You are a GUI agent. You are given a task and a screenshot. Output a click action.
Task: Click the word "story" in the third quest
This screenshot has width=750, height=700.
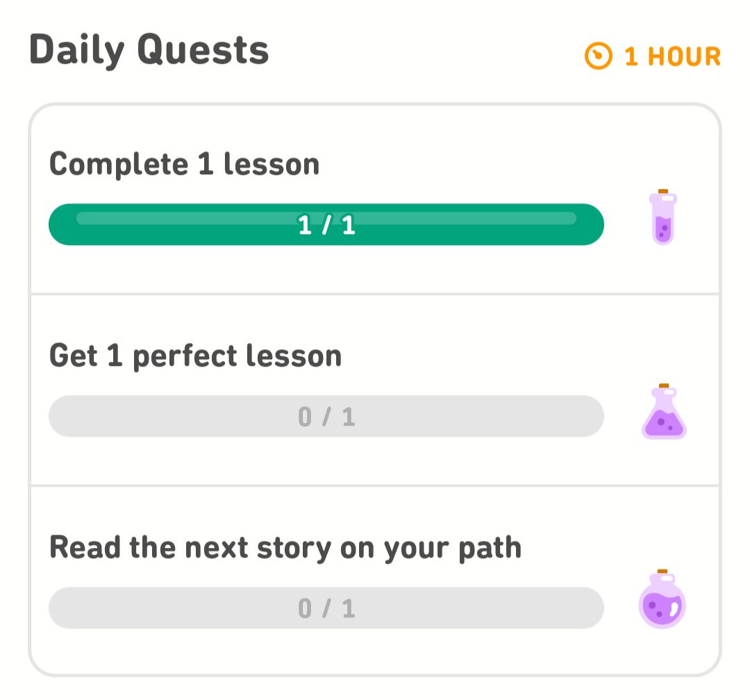coord(294,549)
